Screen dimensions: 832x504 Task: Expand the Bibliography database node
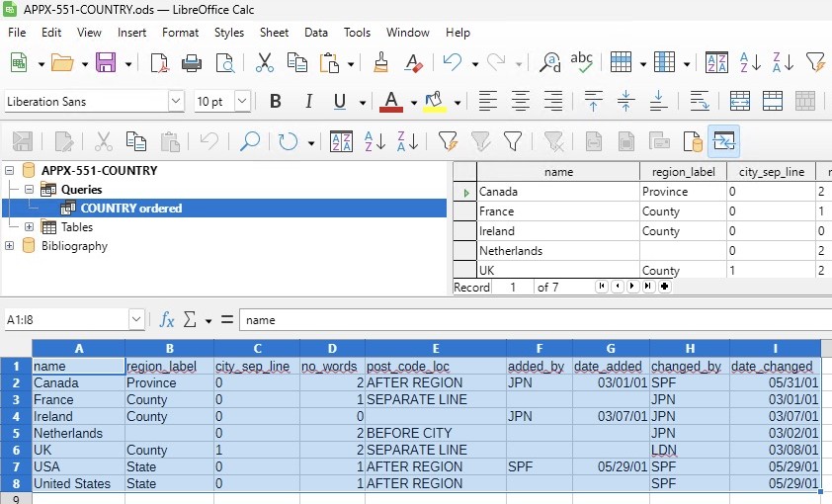click(10, 246)
